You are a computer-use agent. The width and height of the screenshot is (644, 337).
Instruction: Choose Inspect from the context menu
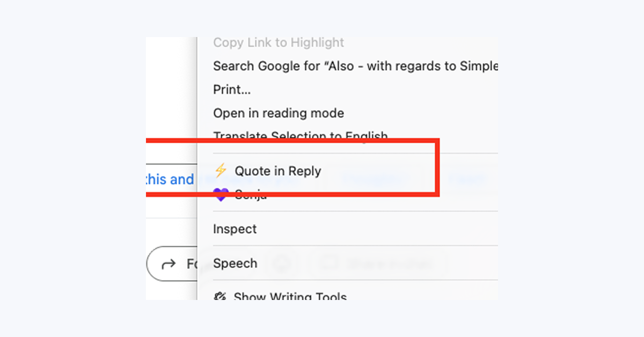tap(235, 229)
